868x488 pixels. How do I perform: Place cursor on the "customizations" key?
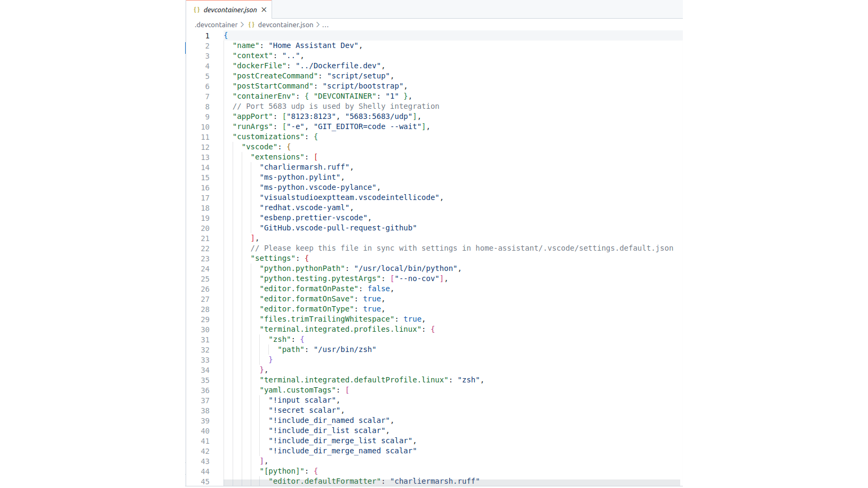[x=268, y=137]
